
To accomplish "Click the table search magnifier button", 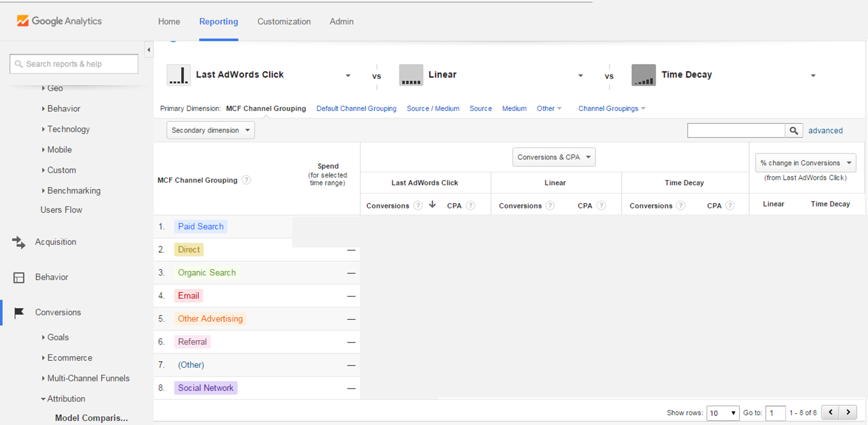I will coord(794,130).
